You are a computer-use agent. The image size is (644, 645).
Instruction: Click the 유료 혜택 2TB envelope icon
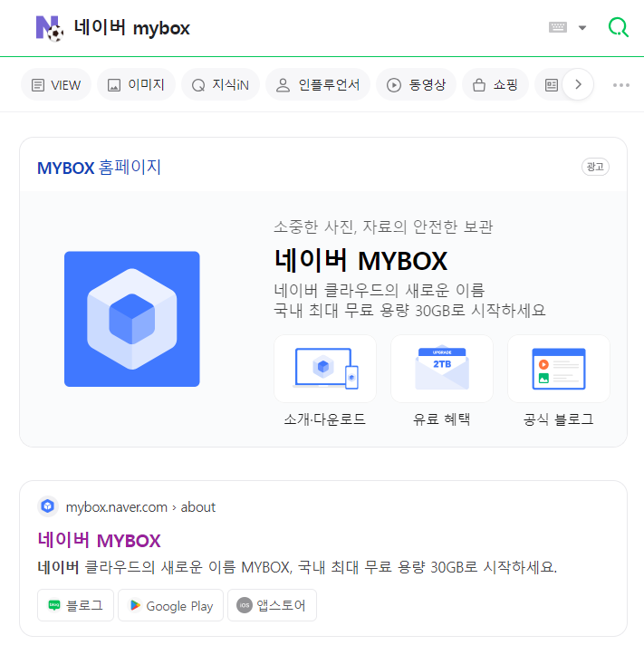[442, 369]
